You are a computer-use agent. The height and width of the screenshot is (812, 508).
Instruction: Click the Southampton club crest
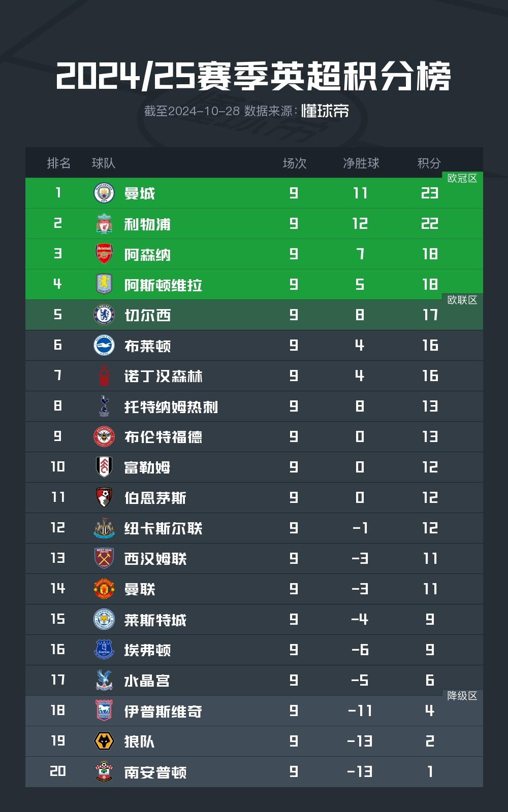104,771
